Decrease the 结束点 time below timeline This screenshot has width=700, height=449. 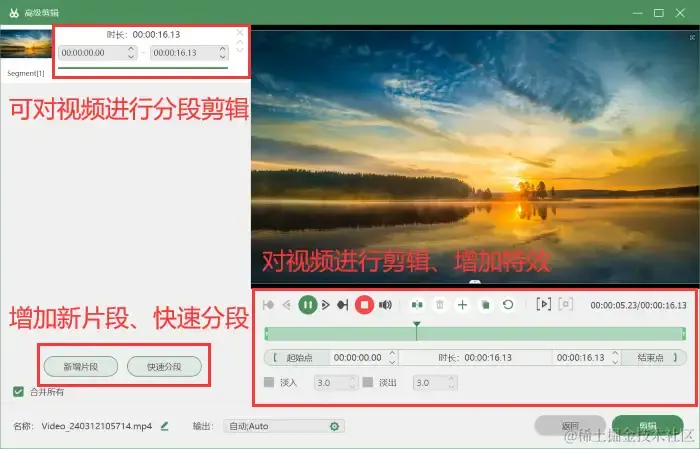click(x=615, y=361)
